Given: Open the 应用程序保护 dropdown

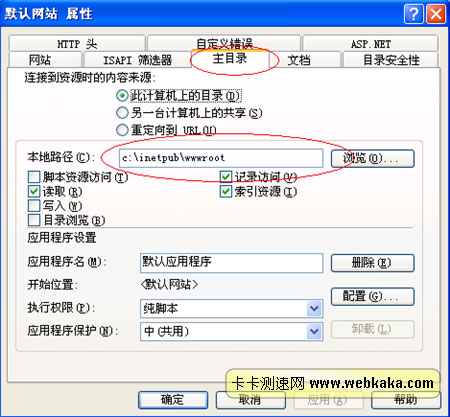Looking at the screenshot, I should [314, 331].
